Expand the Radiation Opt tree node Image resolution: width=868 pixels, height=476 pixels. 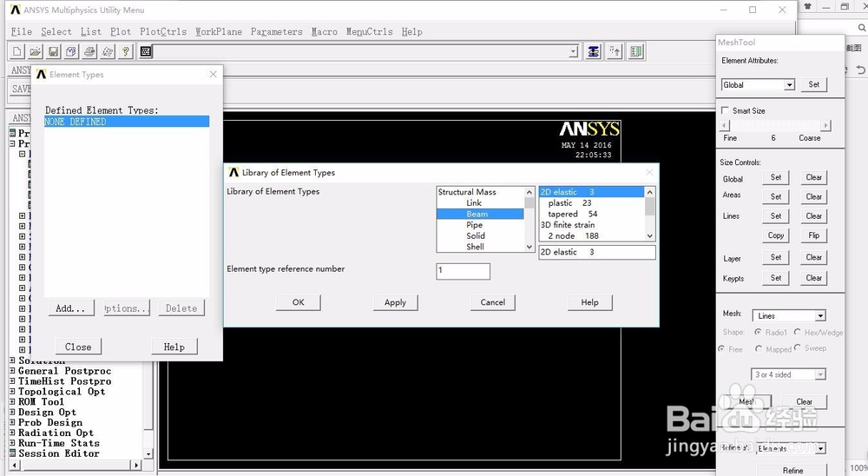pos(13,433)
